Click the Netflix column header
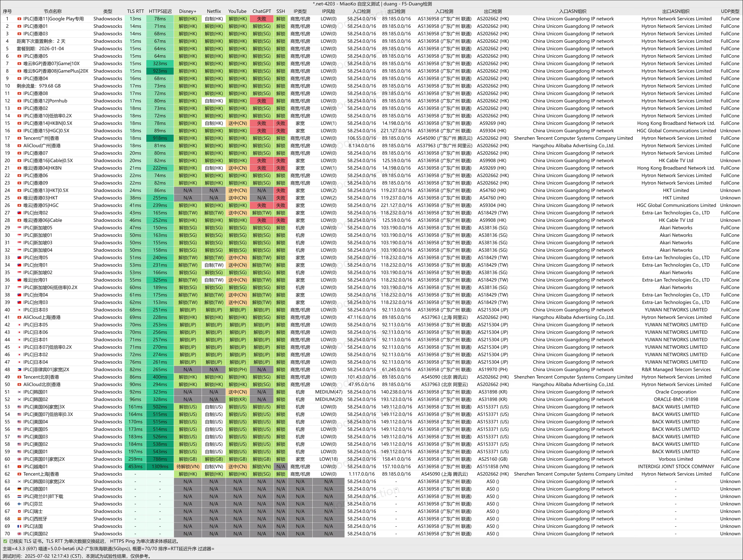This screenshot has height=560, width=743. click(x=214, y=11)
